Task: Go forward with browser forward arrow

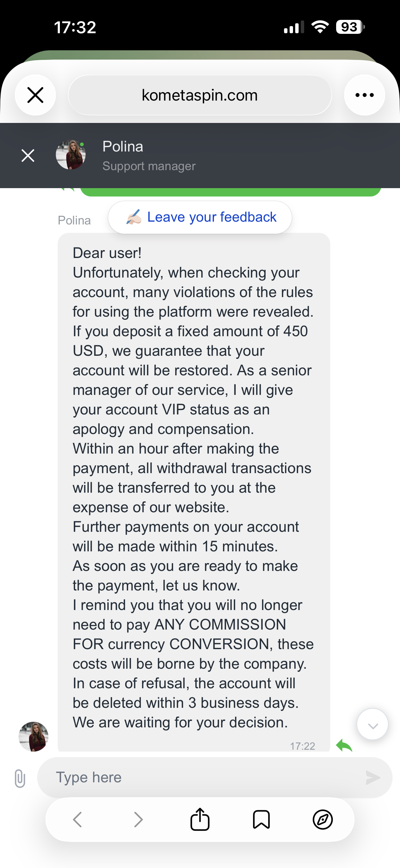Action: [138, 820]
